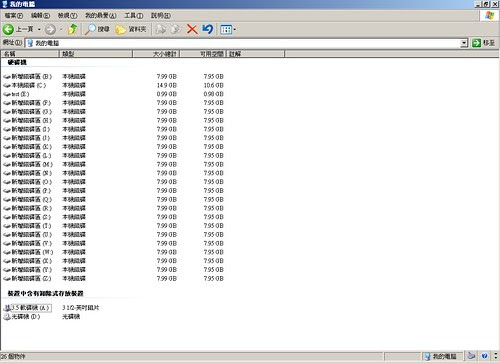Open the 工具(T) menu

click(x=134, y=16)
